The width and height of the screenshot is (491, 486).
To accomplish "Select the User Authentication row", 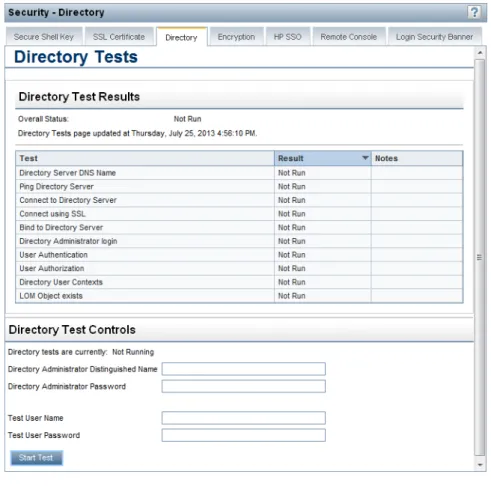I will 239,255.
